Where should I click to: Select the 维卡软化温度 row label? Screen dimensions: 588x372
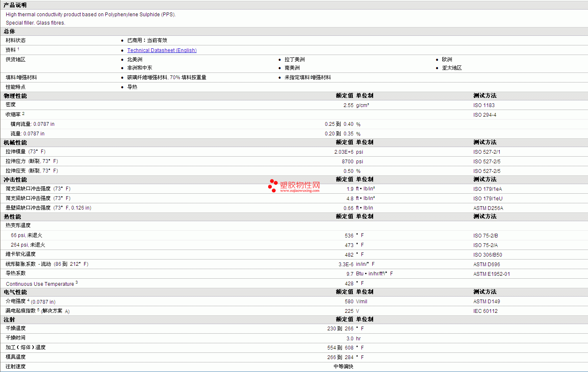20,254
